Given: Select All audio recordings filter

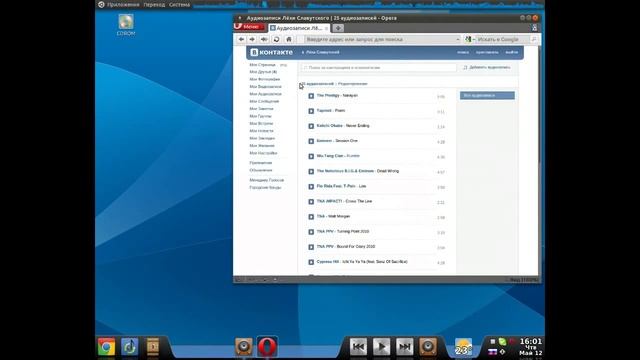Looking at the screenshot, I should pos(487,96).
